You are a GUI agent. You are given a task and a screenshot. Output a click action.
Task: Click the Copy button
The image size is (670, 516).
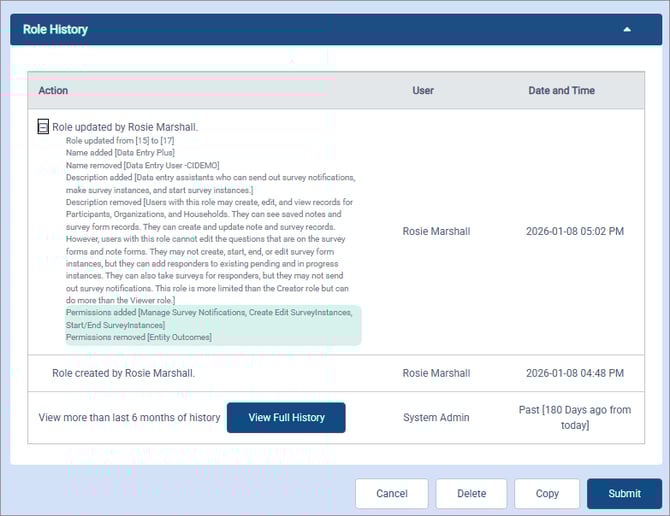[547, 493]
